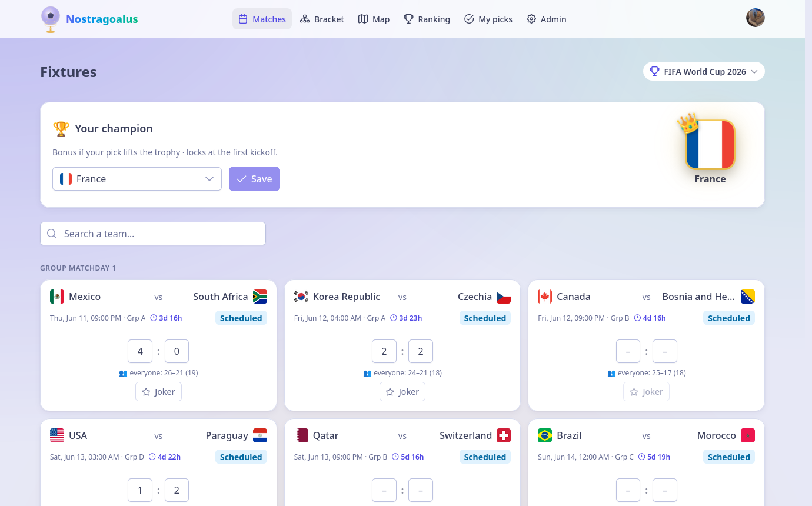
Task: Open the Bracket tab
Action: pyautogui.click(x=322, y=19)
